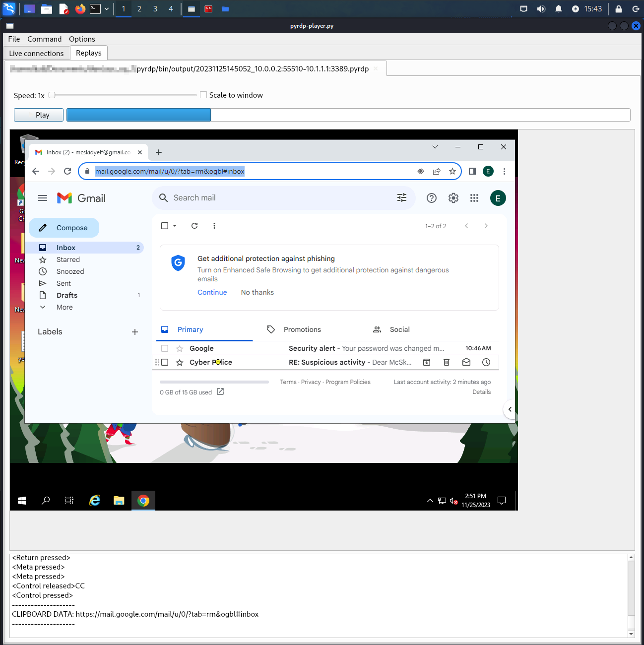644x645 pixels.
Task: Open Windows taskbar search icon
Action: tap(46, 501)
